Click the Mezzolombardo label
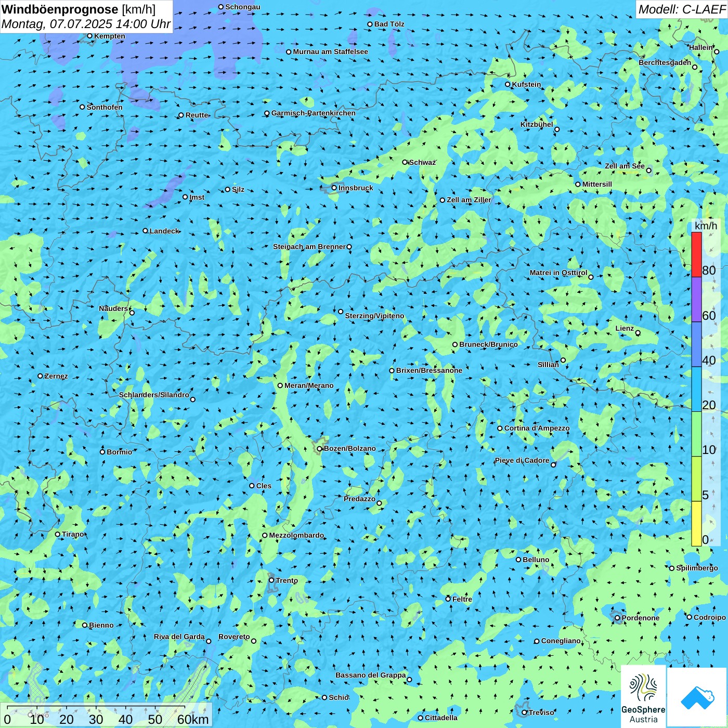The height and width of the screenshot is (728, 728). (x=296, y=535)
